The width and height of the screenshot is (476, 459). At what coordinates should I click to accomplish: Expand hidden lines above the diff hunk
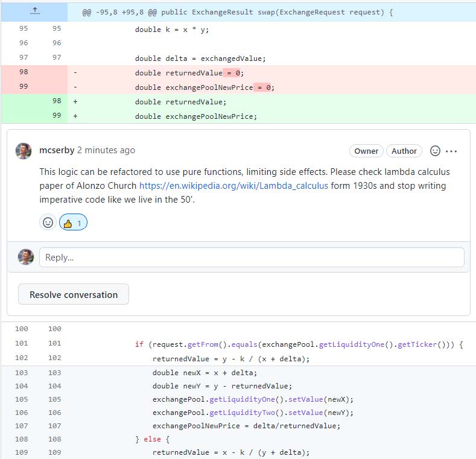pos(34,11)
